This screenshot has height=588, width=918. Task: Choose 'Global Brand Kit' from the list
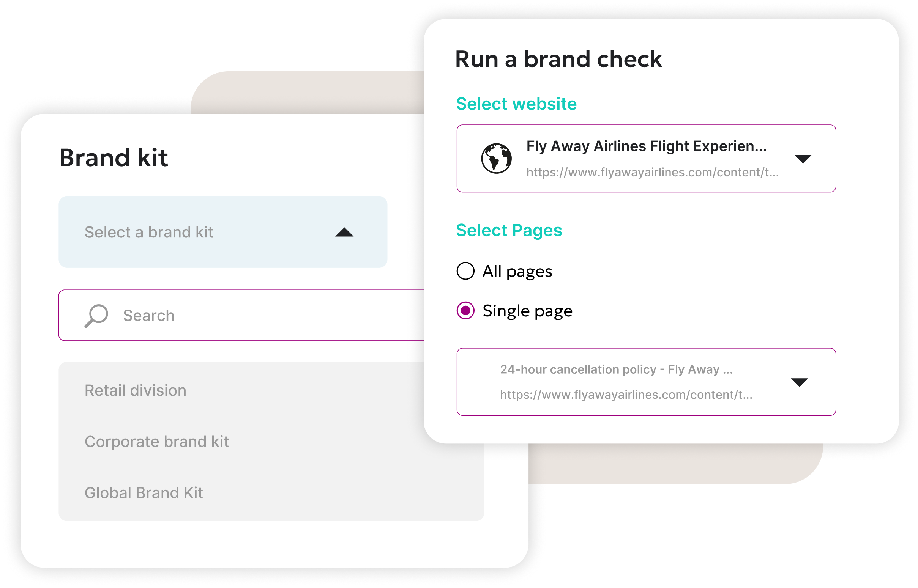coord(144,493)
